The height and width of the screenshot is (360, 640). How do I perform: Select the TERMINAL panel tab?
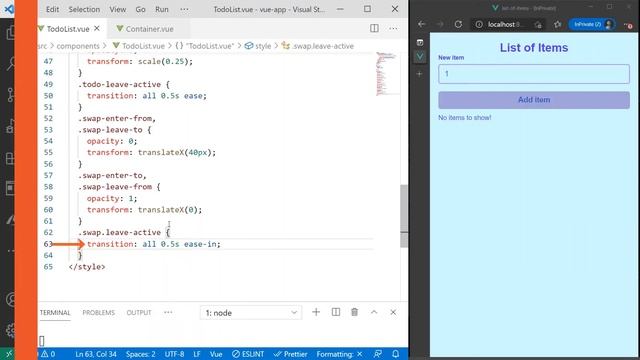coord(55,313)
